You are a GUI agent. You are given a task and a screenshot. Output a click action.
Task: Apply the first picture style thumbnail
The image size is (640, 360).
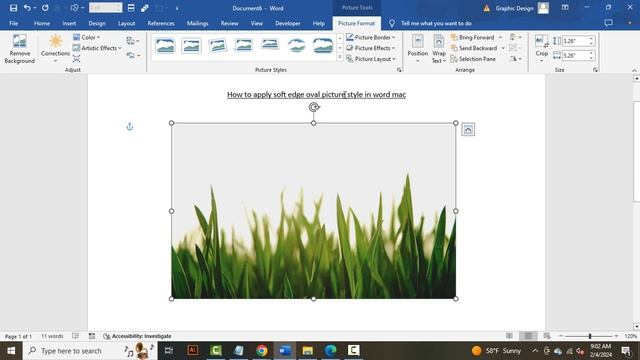pyautogui.click(x=165, y=45)
